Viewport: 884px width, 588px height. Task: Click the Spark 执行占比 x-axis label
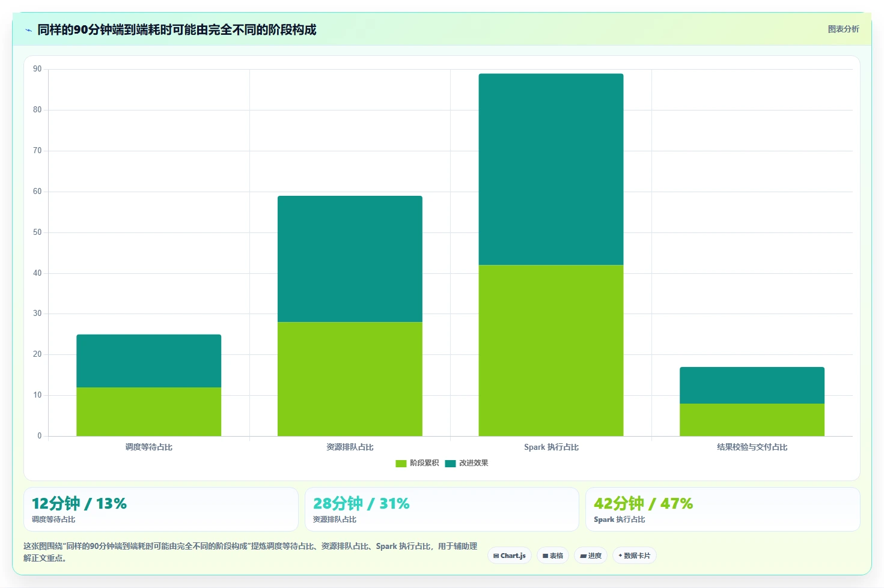coord(551,447)
